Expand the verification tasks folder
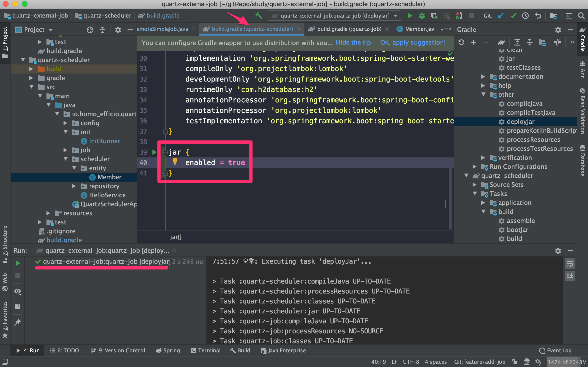Image resolution: width=588 pixels, height=367 pixels. click(x=483, y=158)
